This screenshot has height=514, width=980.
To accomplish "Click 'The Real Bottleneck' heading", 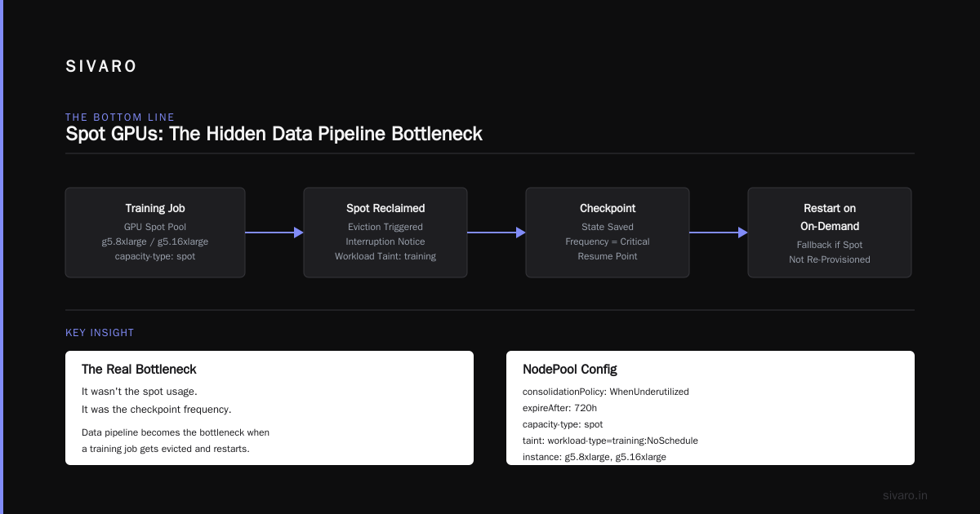I will click(x=139, y=370).
